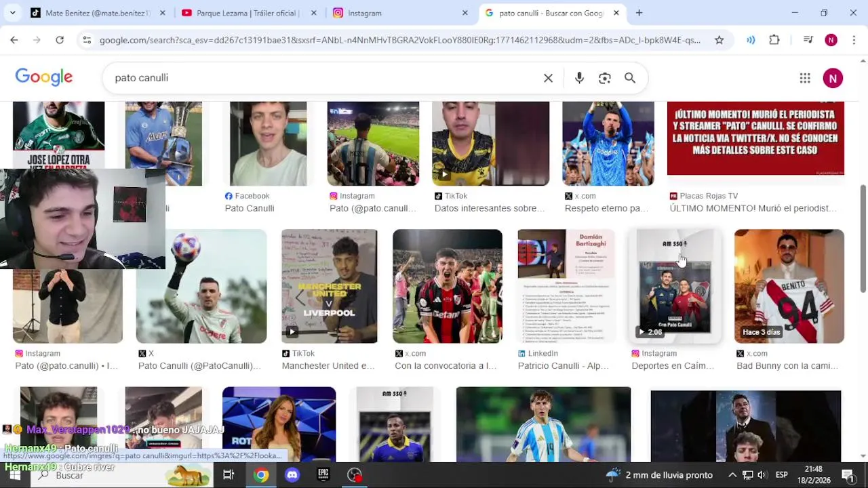Reload the current page
The height and width of the screenshot is (488, 868).
60,40
